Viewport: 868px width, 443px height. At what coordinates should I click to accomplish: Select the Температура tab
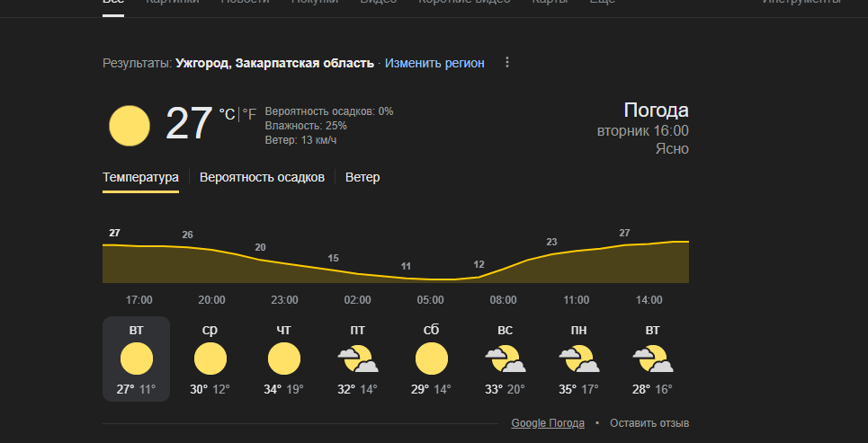(140, 178)
